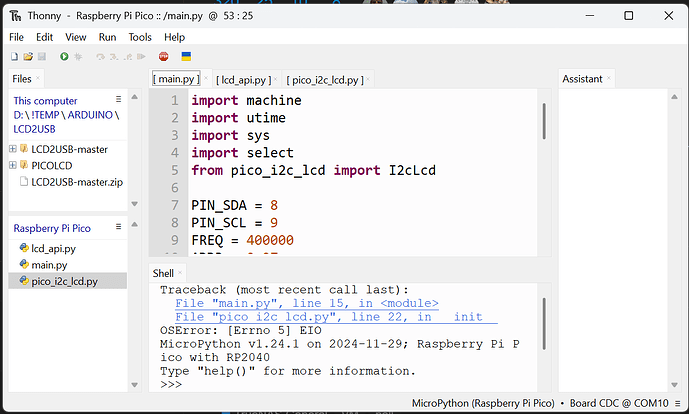The width and height of the screenshot is (689, 414).
Task: Select the Files panel tab
Action: [x=22, y=79]
